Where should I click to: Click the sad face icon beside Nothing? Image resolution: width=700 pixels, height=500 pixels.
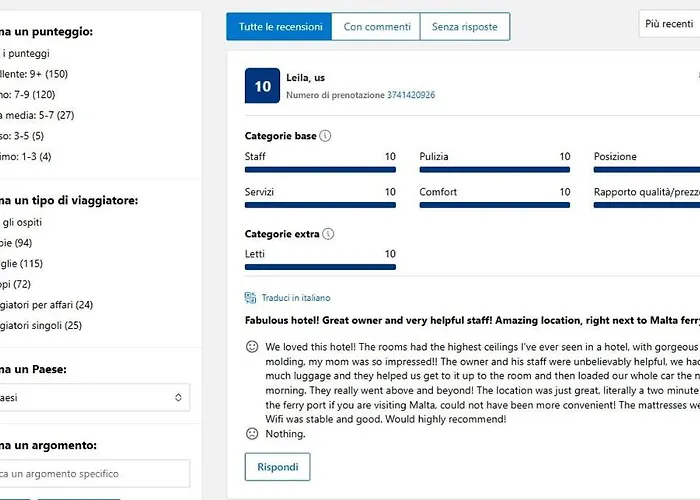(x=252, y=433)
